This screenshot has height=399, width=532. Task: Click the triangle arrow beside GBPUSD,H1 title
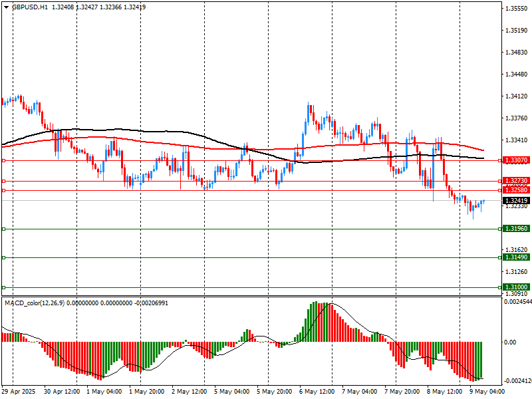coord(5,7)
